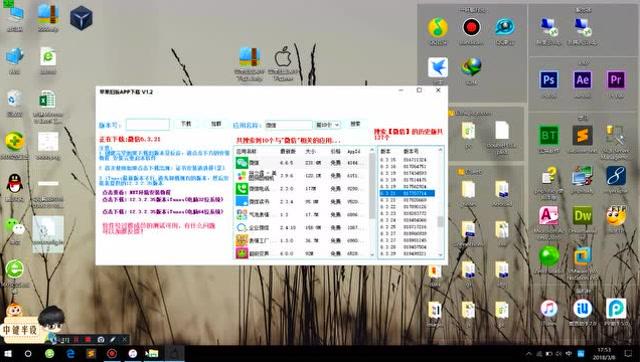
Task: Open the QQ penguin desktop icon
Action: point(15,183)
